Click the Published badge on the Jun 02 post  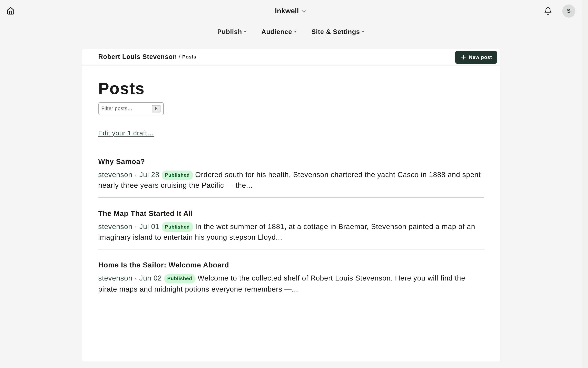click(179, 278)
